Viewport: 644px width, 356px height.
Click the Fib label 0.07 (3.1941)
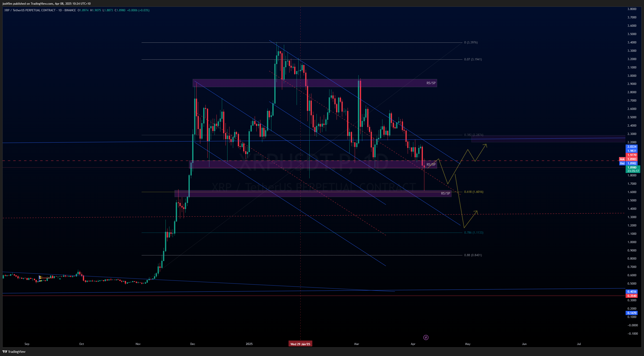tap(473, 59)
